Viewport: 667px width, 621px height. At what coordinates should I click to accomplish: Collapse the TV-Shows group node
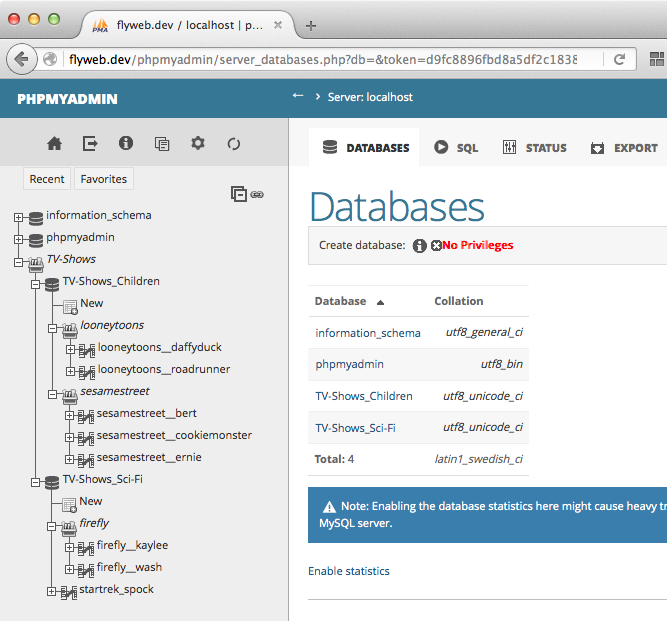point(18,262)
